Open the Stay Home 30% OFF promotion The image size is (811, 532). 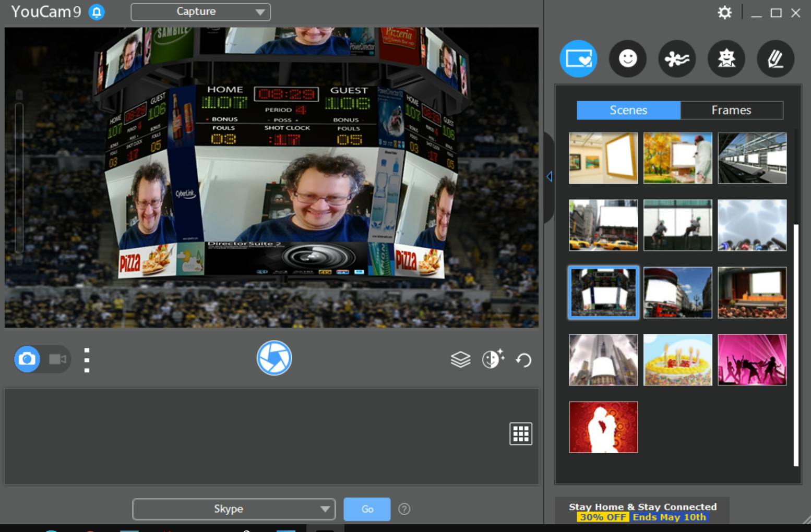point(642,512)
